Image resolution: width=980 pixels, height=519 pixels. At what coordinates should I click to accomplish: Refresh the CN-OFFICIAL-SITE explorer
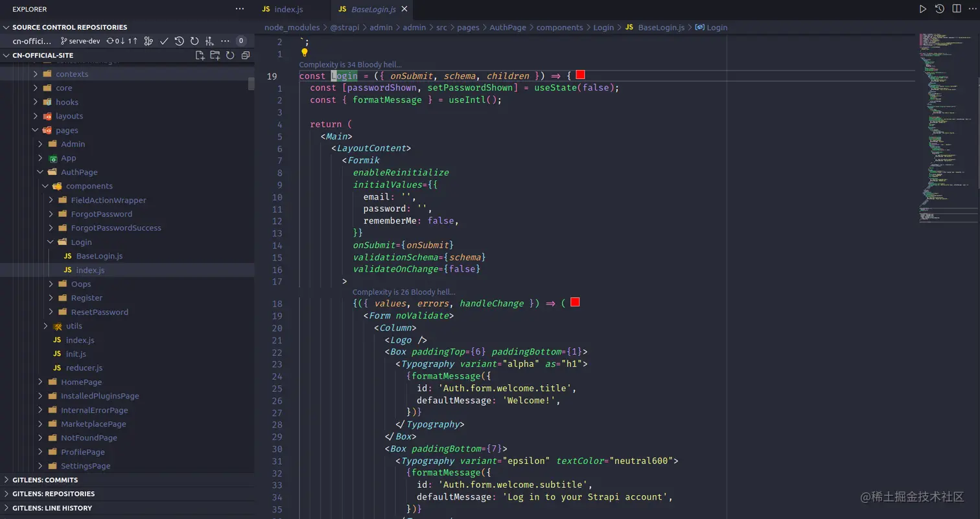(230, 55)
